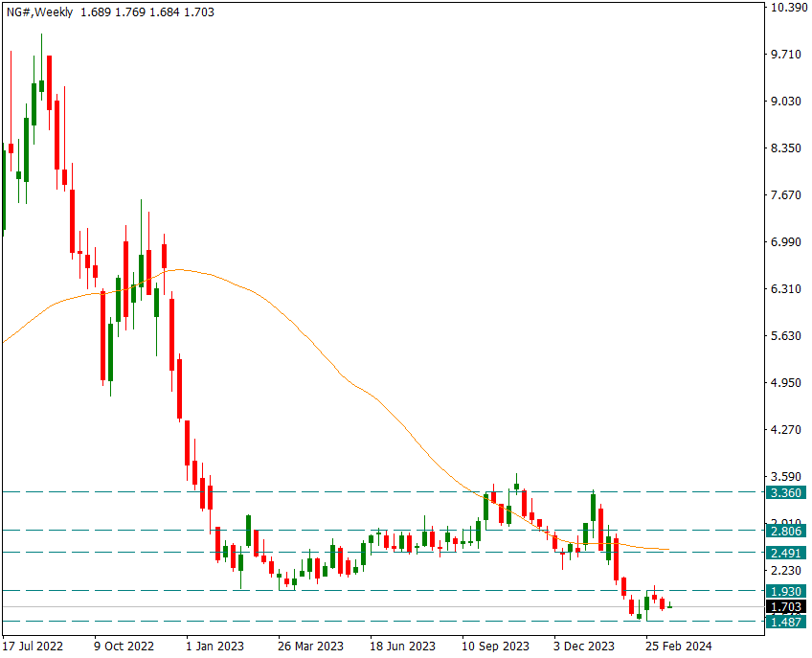Click the 3.590 price axis label
This screenshot has height=658, width=812.
click(786, 477)
